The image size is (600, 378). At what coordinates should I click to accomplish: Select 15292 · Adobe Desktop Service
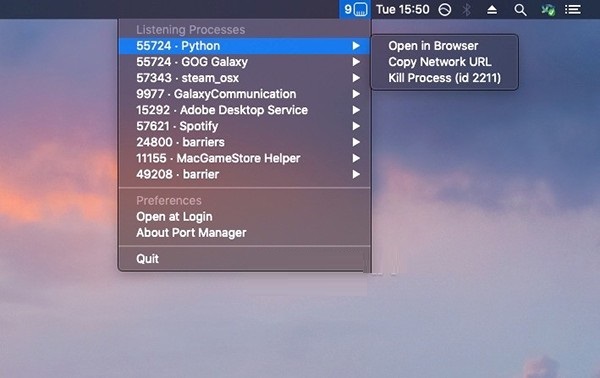244,110
